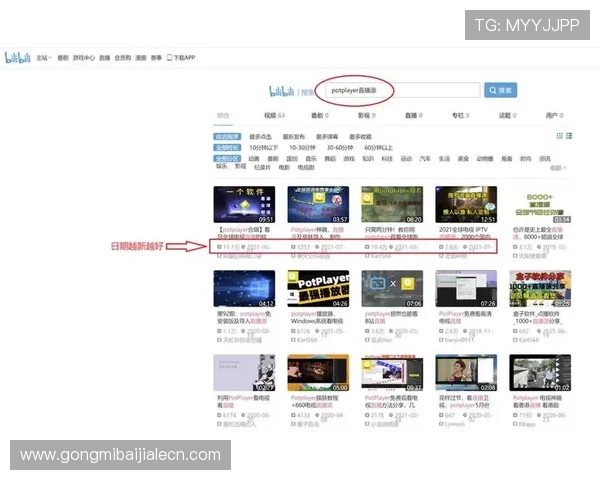Select the 全部时长 duration filter
This screenshot has width=600, height=480.
point(227,147)
